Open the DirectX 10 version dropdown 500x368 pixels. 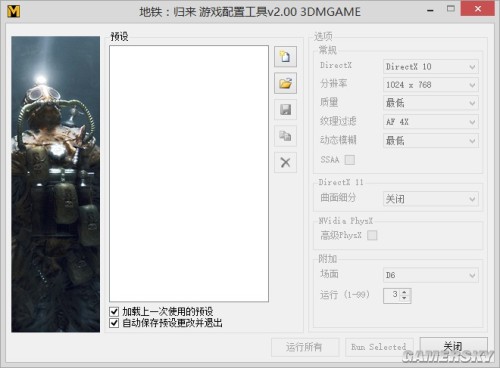(x=431, y=67)
